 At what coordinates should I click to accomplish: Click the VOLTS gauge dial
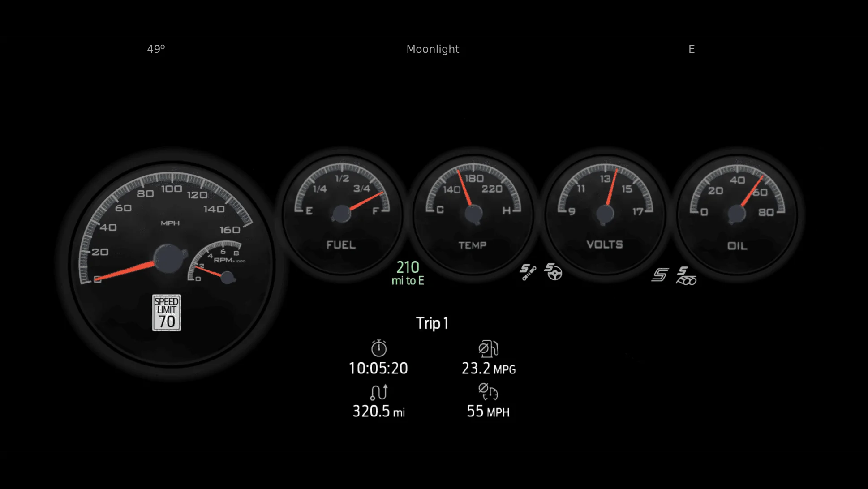tap(605, 214)
